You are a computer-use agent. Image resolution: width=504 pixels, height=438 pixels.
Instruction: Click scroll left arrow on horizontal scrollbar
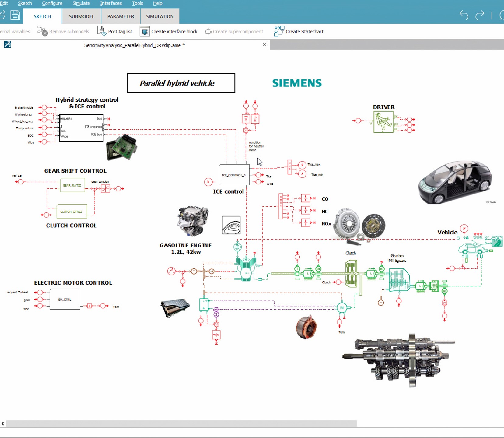pyautogui.click(x=3, y=423)
